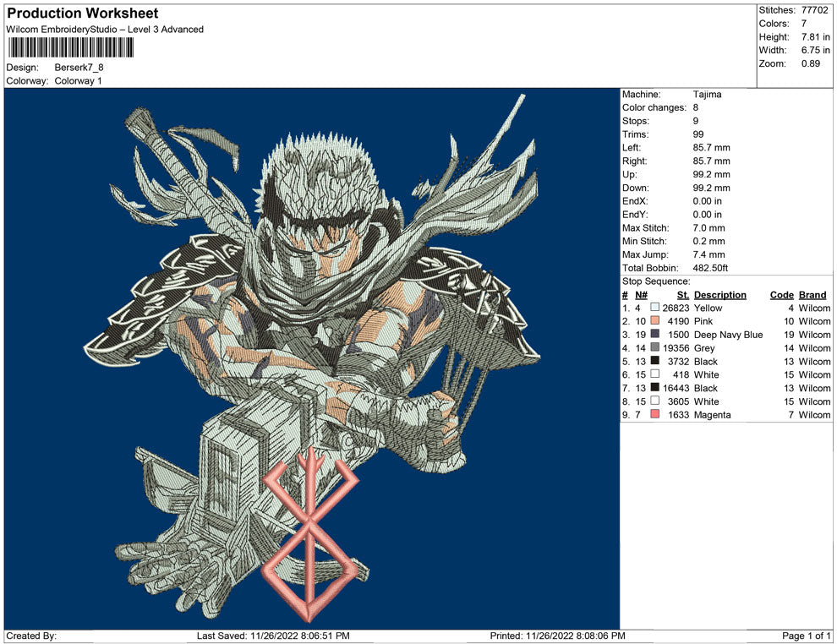Screen dimensions: 837x644
Task: Click the Black swatch with 3732 stitches
Action: [655, 361]
